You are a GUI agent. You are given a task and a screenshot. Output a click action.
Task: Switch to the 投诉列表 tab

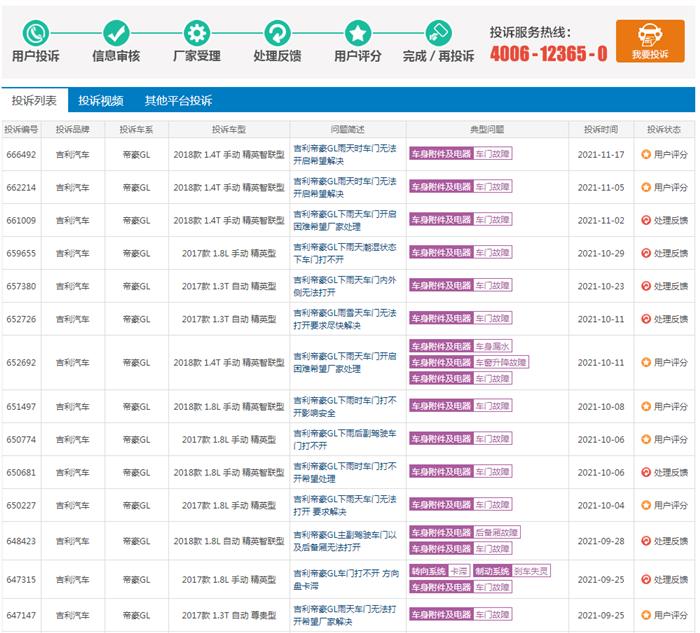pyautogui.click(x=34, y=100)
